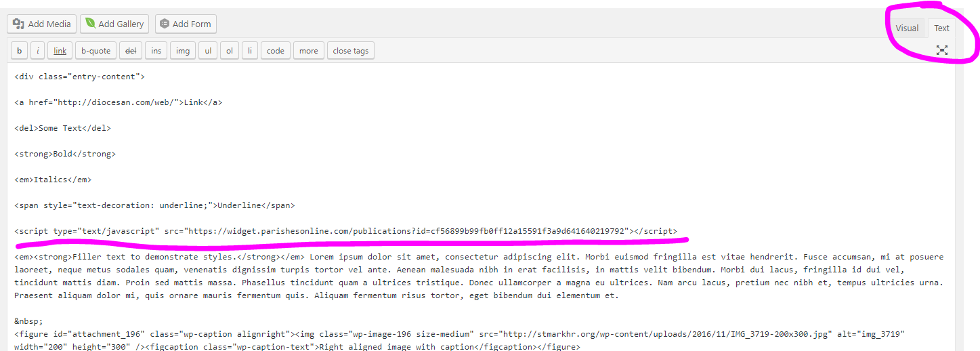Add ordered list with ol button

coord(230,51)
